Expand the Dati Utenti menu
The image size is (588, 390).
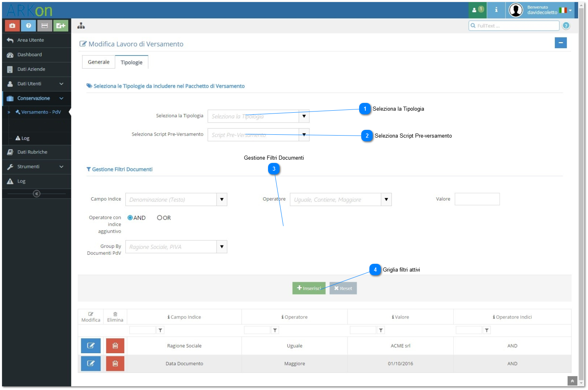click(x=36, y=84)
